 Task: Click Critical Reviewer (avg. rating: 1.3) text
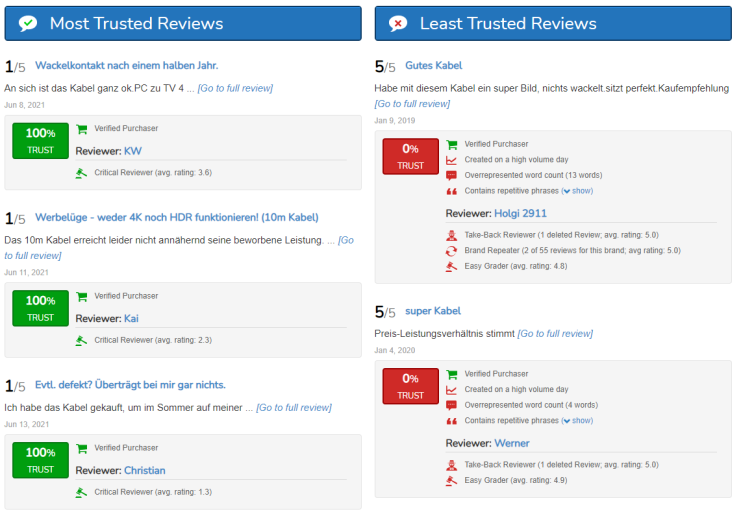click(x=153, y=492)
